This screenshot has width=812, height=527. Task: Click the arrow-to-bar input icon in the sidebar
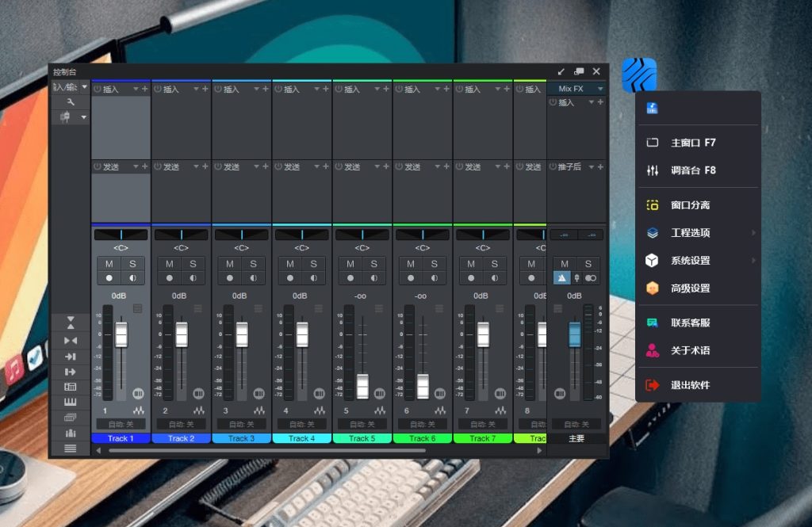pyautogui.click(x=71, y=356)
